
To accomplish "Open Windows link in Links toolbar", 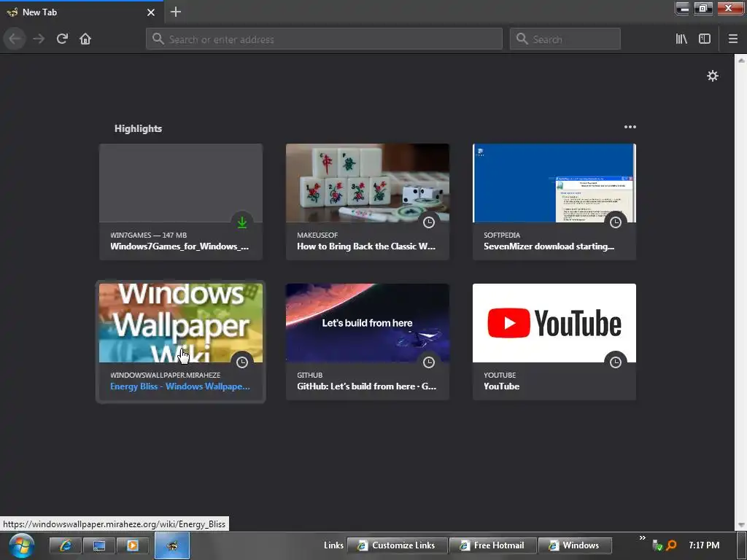I will 575,545.
